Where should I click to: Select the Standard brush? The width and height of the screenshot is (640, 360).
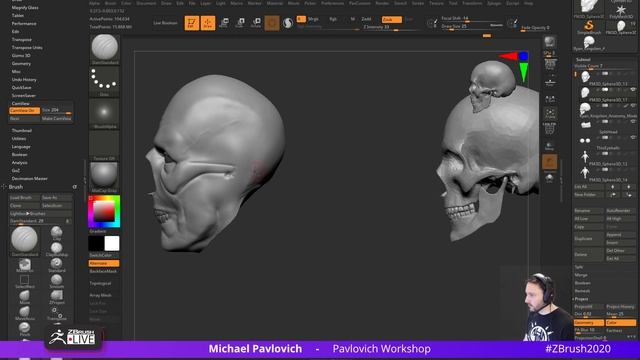point(57,265)
